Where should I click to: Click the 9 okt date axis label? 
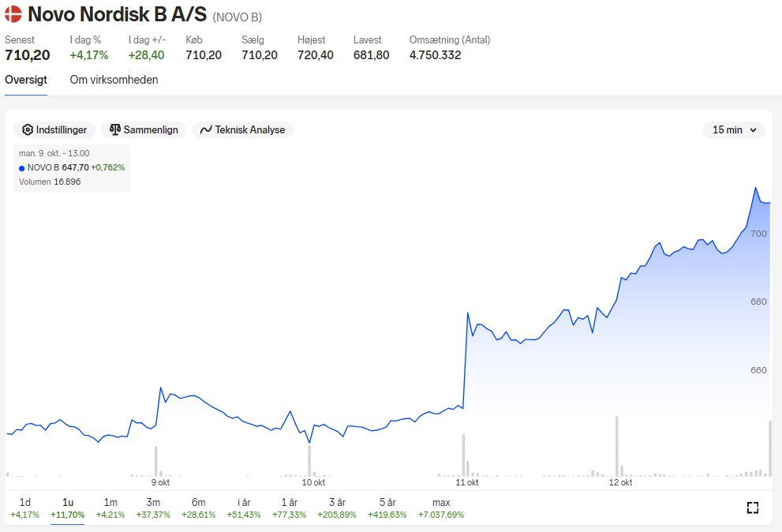(160, 482)
